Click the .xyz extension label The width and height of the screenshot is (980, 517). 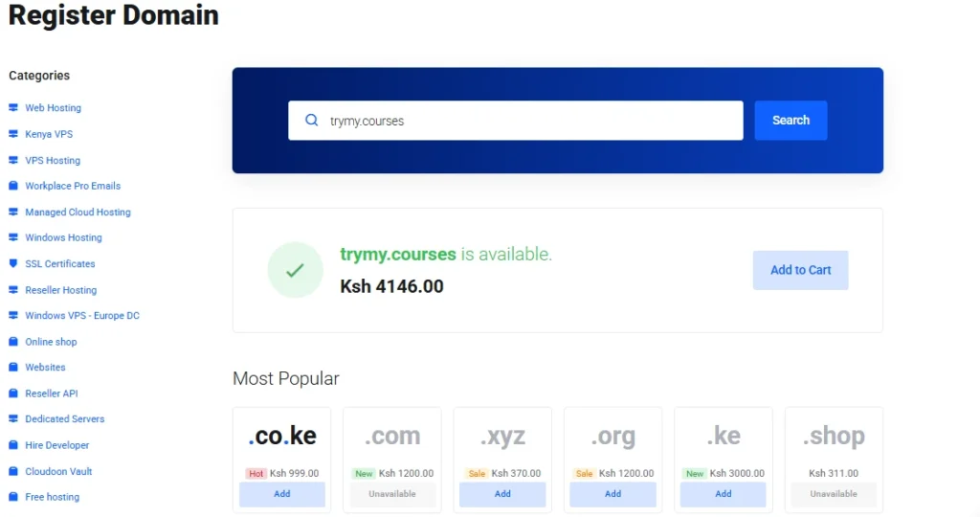coord(502,436)
